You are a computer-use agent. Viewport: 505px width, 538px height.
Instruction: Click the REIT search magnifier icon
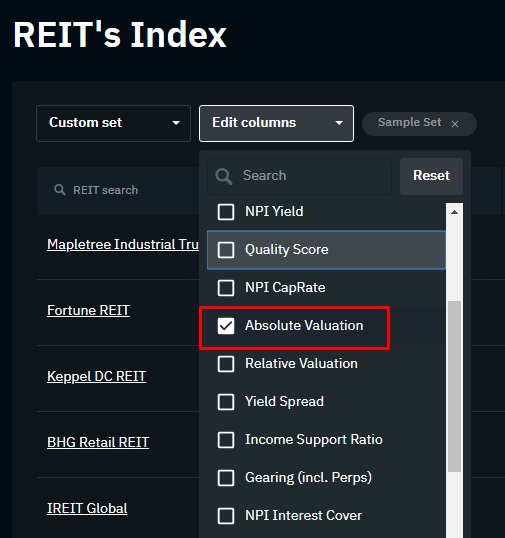(60, 190)
